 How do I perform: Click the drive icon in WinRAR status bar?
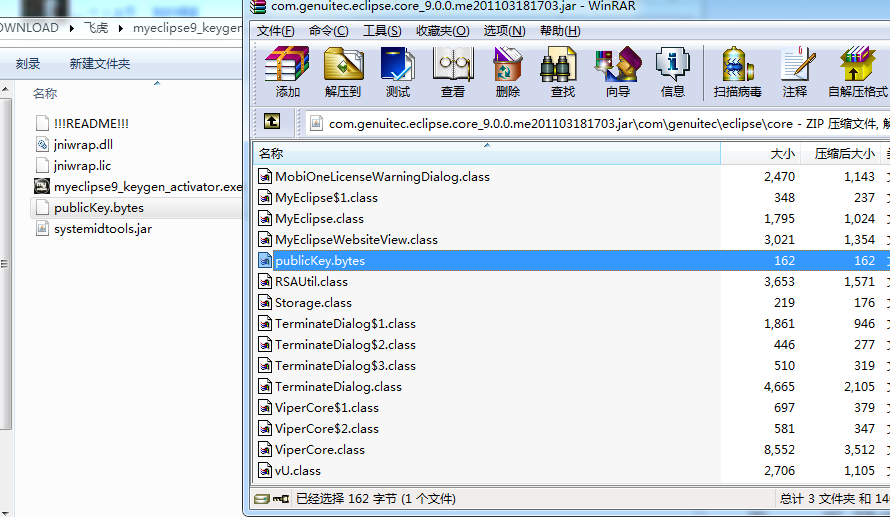point(262,499)
